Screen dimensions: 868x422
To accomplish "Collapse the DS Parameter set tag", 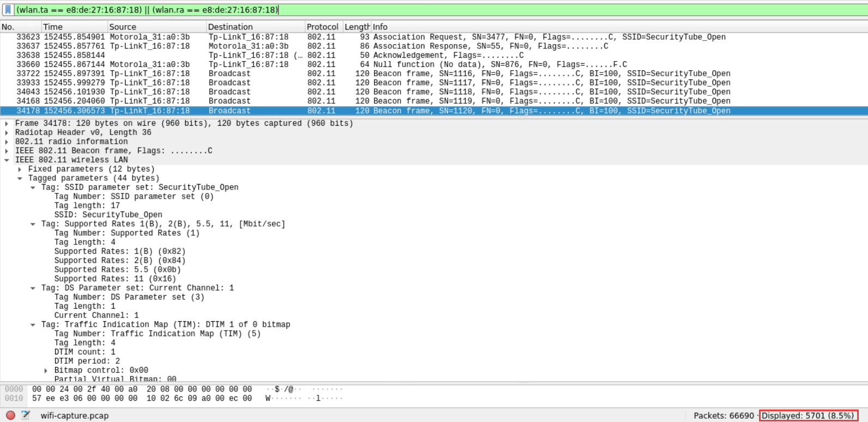I will pos(33,288).
